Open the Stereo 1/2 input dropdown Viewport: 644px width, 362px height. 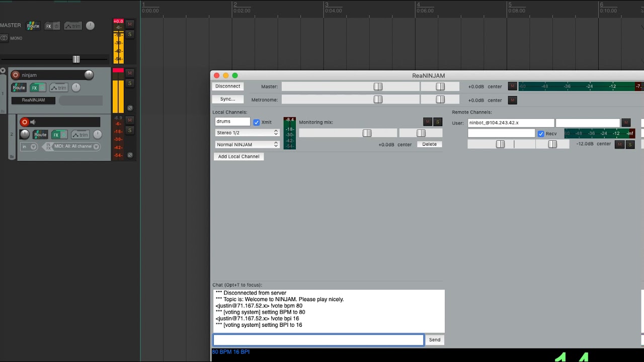coord(247,133)
